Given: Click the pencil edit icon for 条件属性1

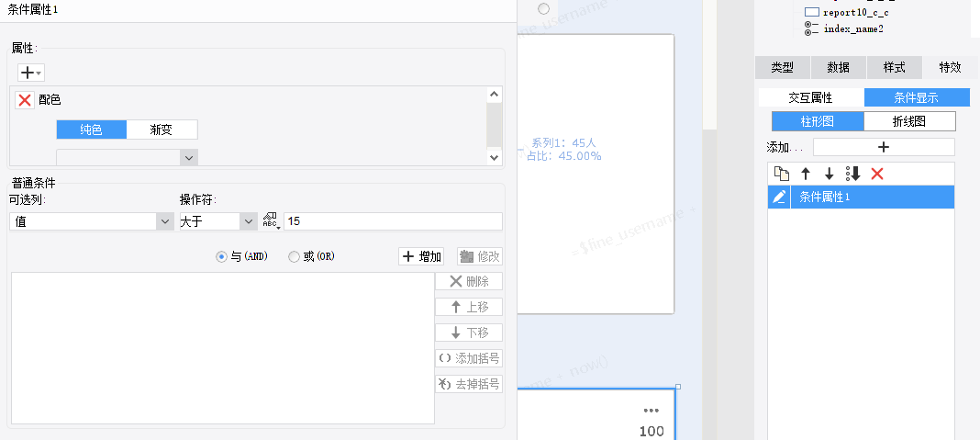Looking at the screenshot, I should click(779, 197).
